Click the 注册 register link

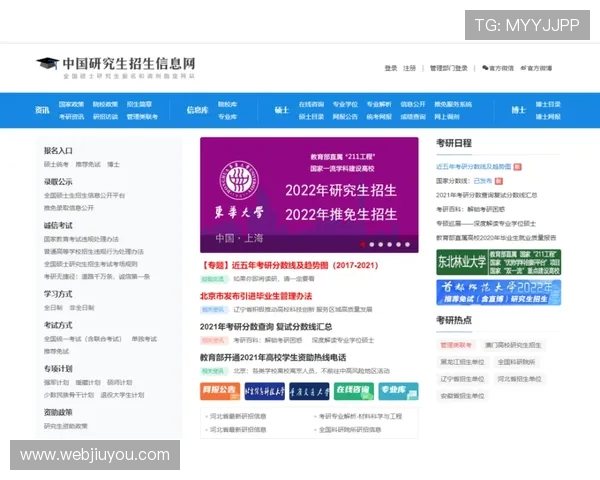tap(409, 68)
